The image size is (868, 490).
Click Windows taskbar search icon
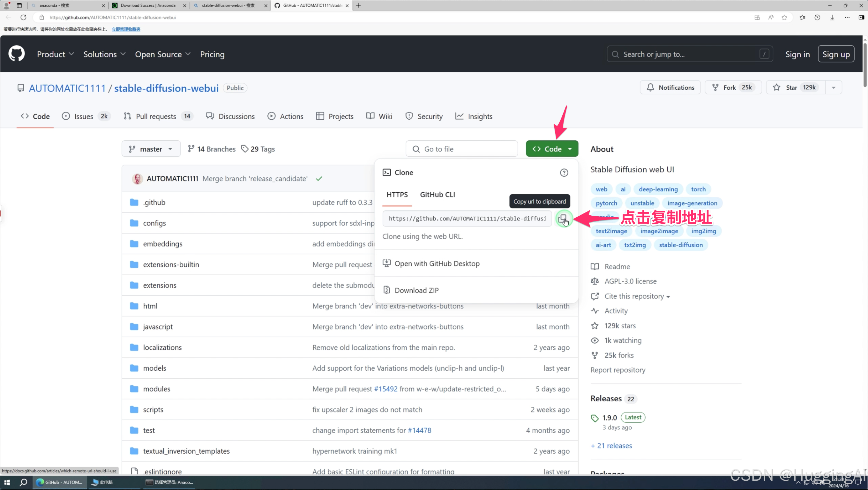tap(23, 482)
